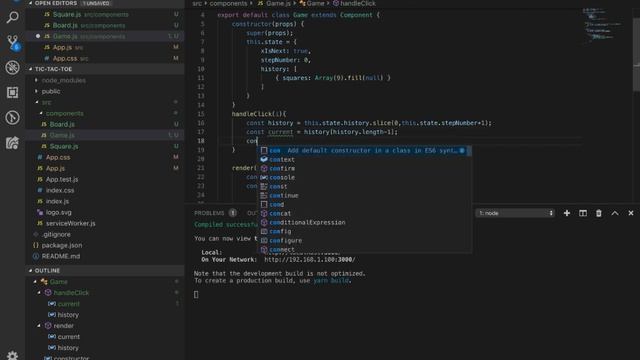Pick 'const' keyword suggestion
Screen dimensions: 640x360
[364, 187]
